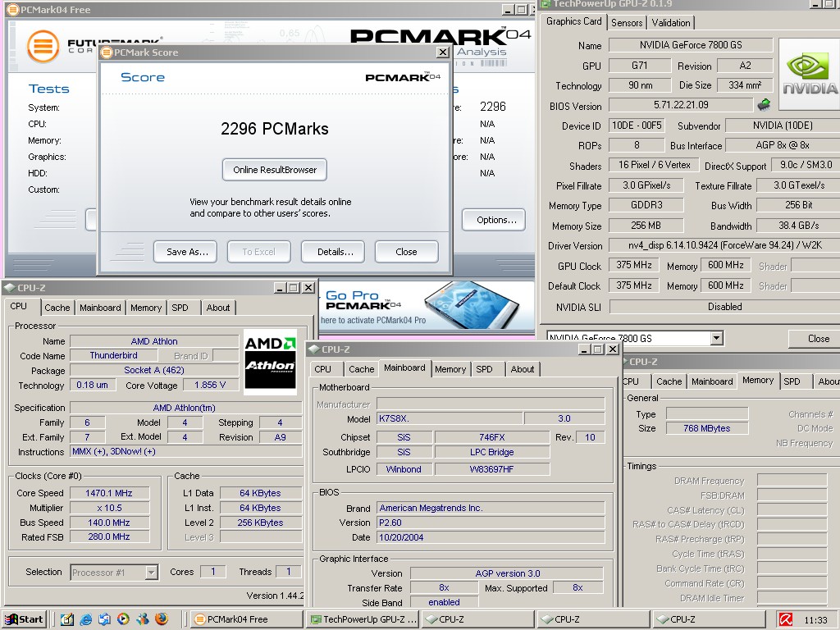Expand the GeForce 7800 GS card dropdown

(716, 338)
